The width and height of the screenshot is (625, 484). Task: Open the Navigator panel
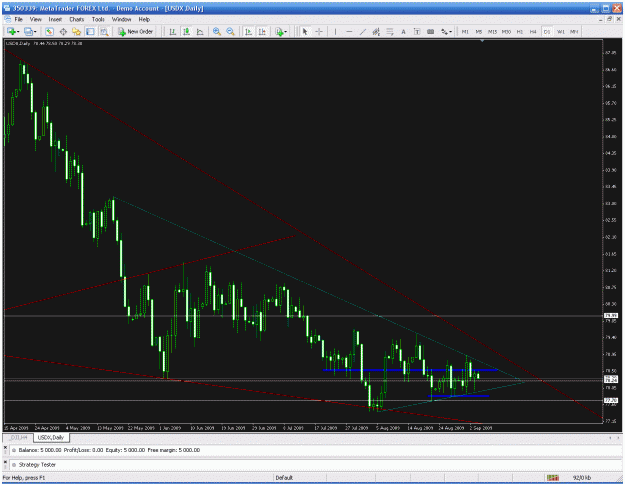click(77, 31)
